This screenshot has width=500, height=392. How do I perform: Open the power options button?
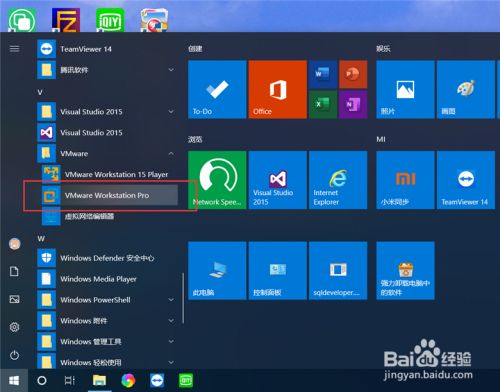pos(14,355)
